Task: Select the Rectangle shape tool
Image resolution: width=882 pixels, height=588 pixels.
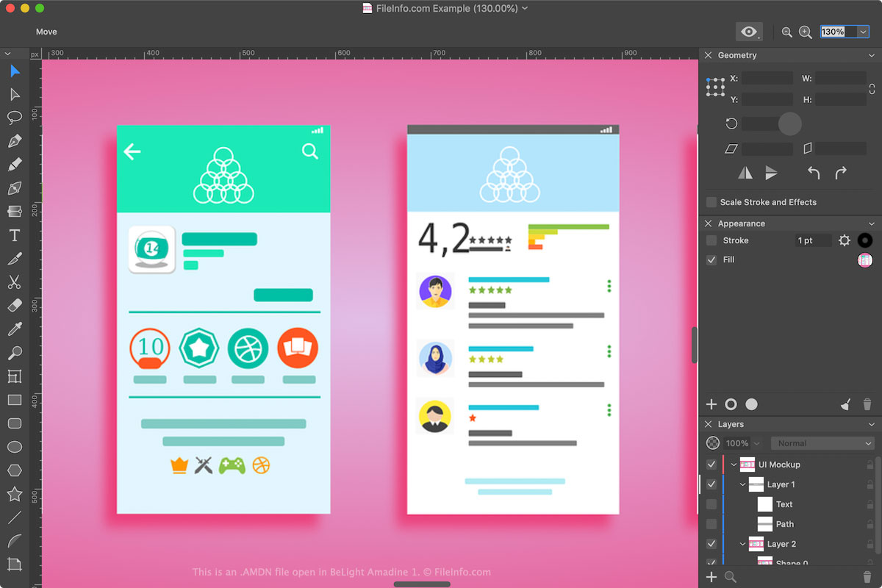Action: (15, 400)
